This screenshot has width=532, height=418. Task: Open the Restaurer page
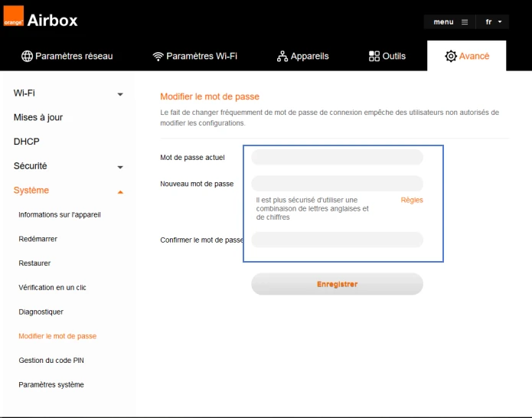click(x=34, y=263)
